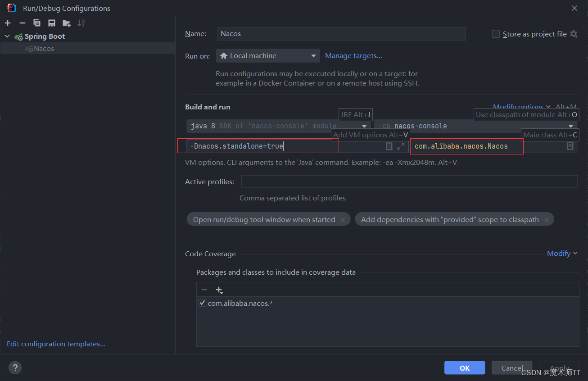Open the Code Coverage Modify menu
The height and width of the screenshot is (381, 588).
[562, 254]
